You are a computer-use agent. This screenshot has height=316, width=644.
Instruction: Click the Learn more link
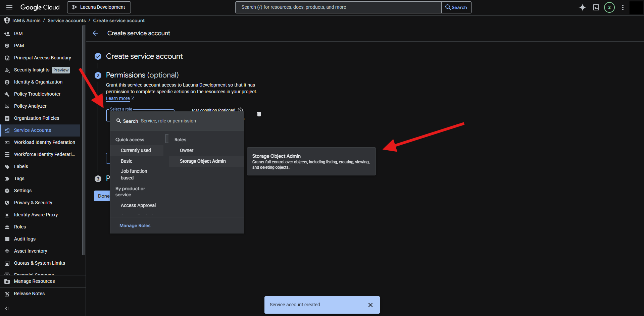click(x=118, y=98)
